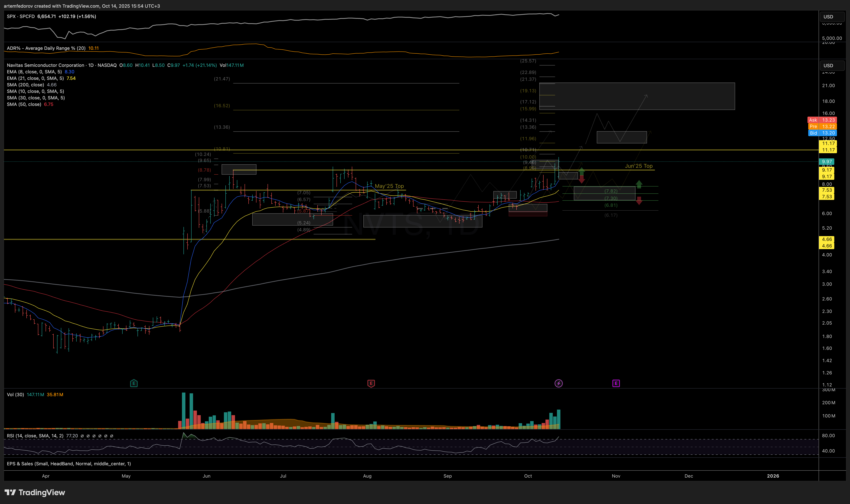Select the Vol (30) indicator legend
The height and width of the screenshot is (504, 850).
(15, 395)
